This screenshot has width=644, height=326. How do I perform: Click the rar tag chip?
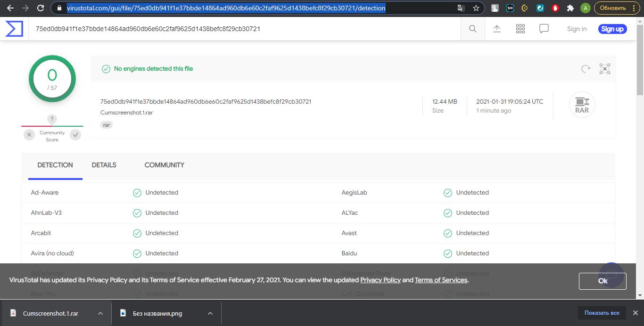coord(107,125)
